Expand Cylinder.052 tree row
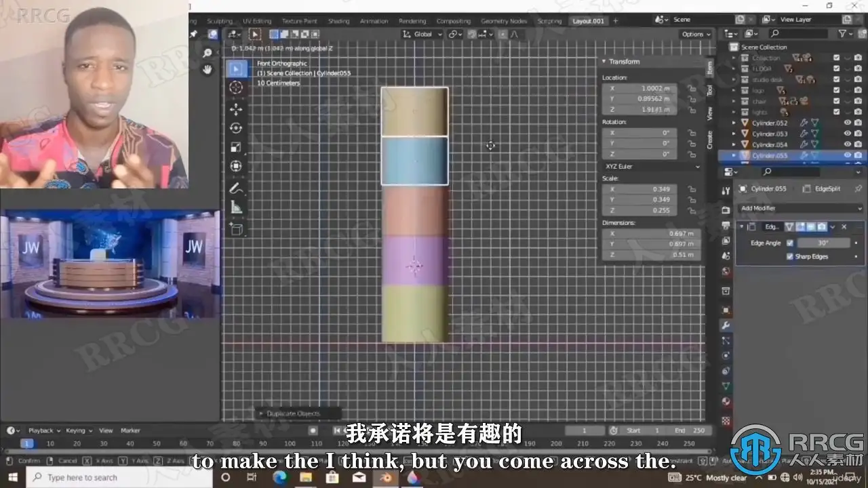The height and width of the screenshot is (488, 868). (x=734, y=123)
